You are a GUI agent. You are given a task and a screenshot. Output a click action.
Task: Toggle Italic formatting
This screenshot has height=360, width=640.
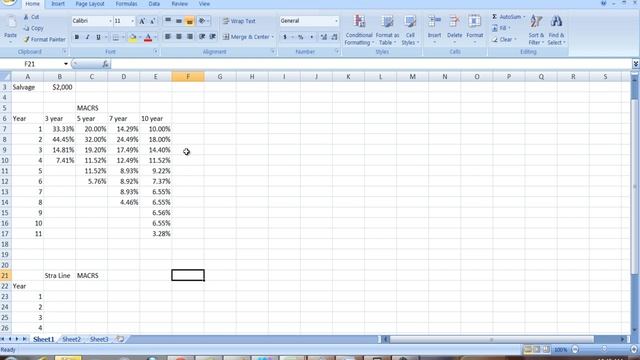coord(87,37)
